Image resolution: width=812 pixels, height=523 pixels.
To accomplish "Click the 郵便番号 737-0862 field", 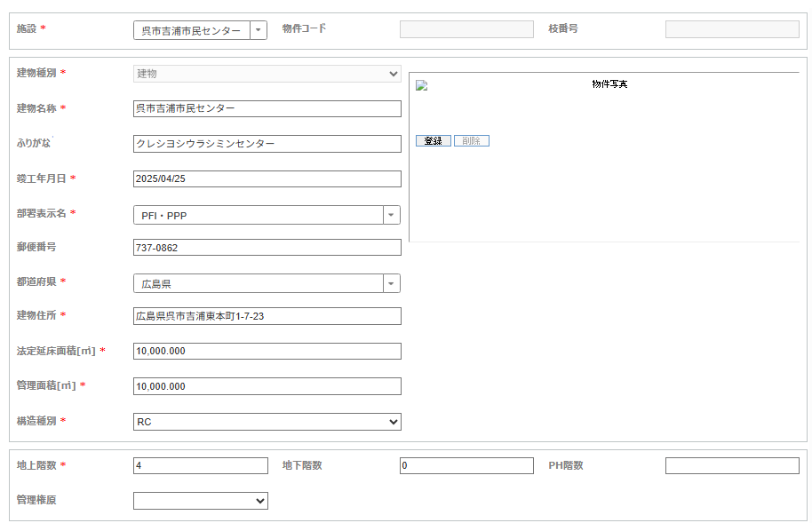I will (x=267, y=248).
